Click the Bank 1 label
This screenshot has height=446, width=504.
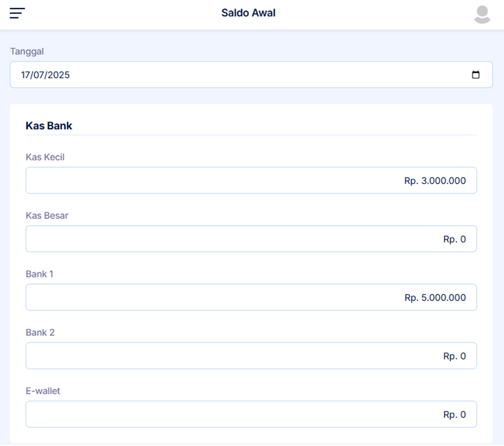click(40, 274)
